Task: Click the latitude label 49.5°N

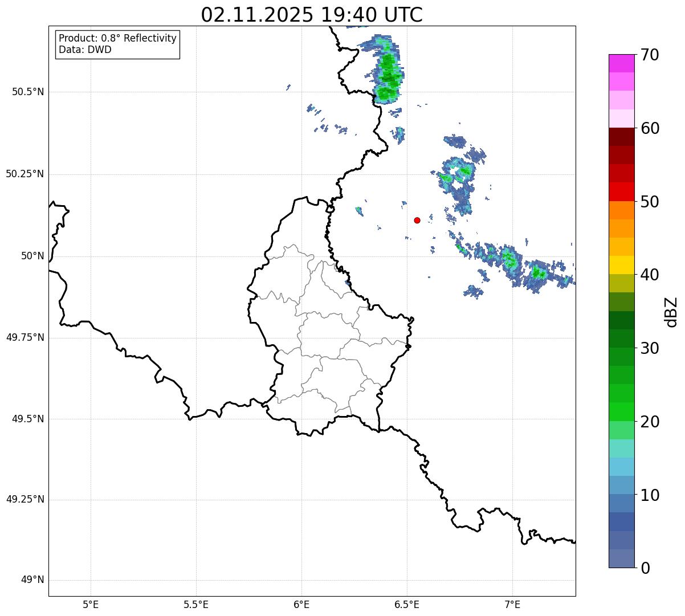Action: coord(28,419)
